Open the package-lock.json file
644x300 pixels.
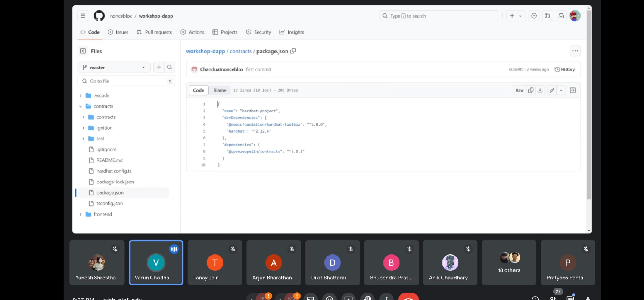pyautogui.click(x=115, y=182)
